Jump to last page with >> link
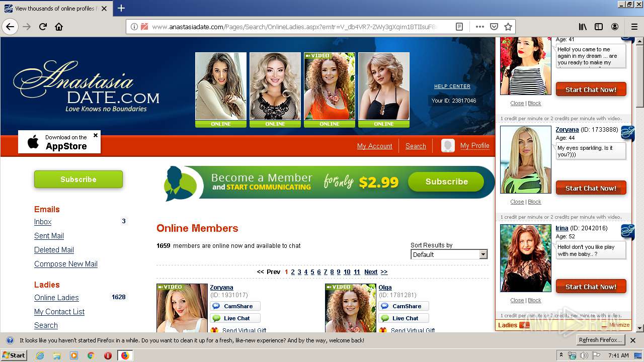The height and width of the screenshot is (362, 644). click(384, 272)
